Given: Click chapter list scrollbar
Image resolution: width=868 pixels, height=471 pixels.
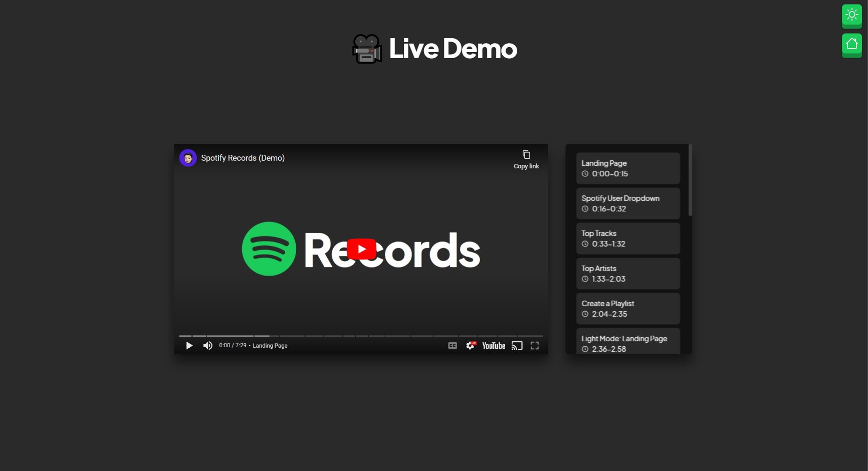Looking at the screenshot, I should coord(690,180).
